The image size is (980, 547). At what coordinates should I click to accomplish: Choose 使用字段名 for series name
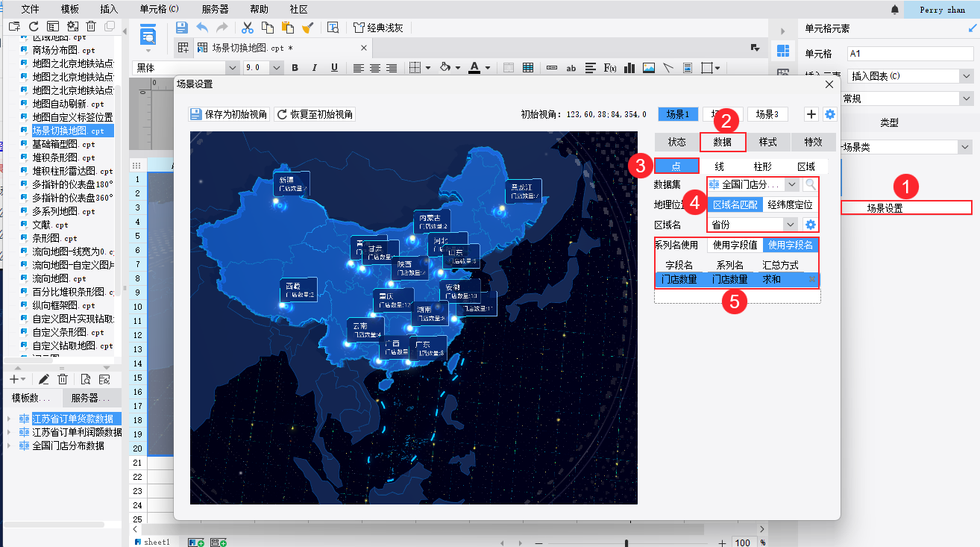coord(791,245)
